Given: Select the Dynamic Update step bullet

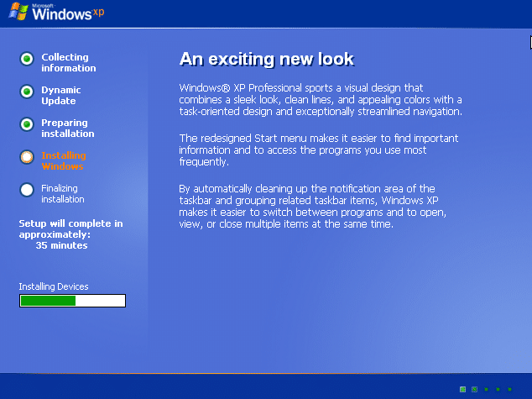Looking at the screenshot, I should pos(27,92).
